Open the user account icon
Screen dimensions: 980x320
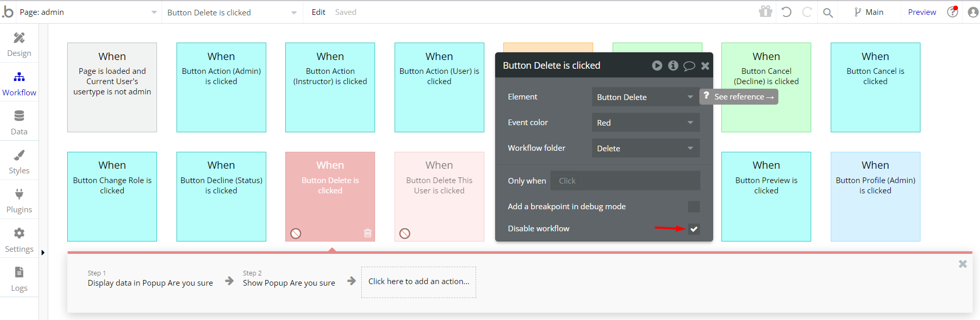(x=973, y=12)
